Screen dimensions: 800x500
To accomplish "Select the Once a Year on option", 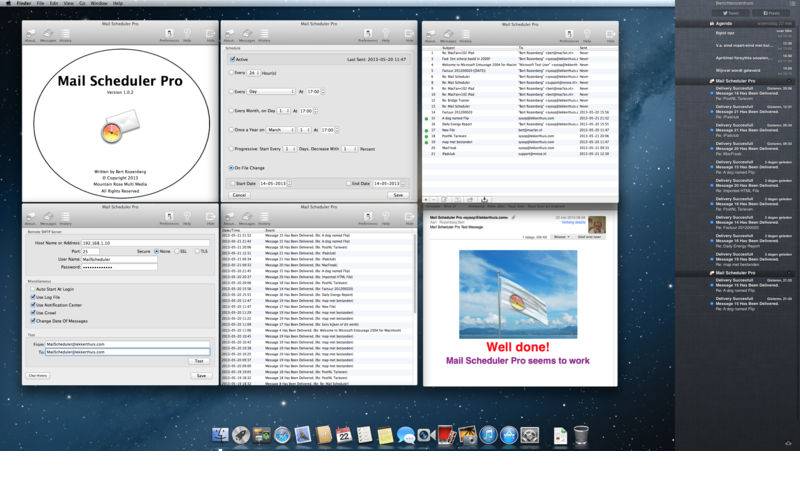I will (232, 130).
